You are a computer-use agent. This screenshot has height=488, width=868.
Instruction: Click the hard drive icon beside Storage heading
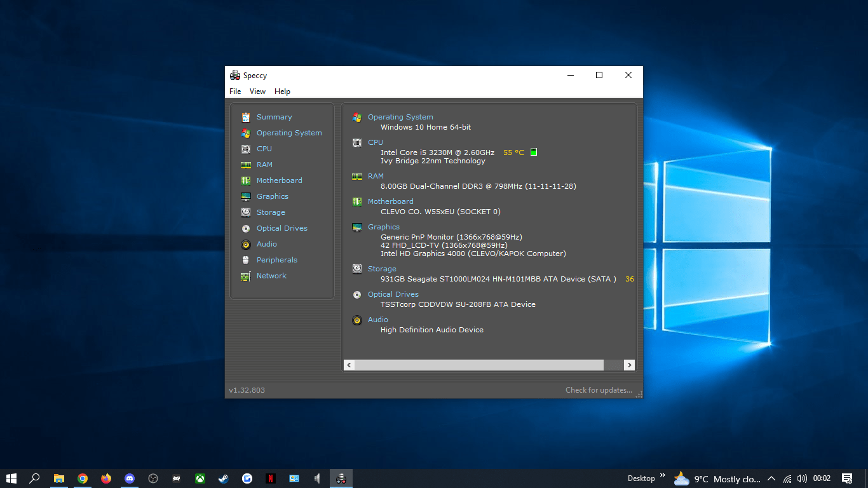(x=357, y=269)
